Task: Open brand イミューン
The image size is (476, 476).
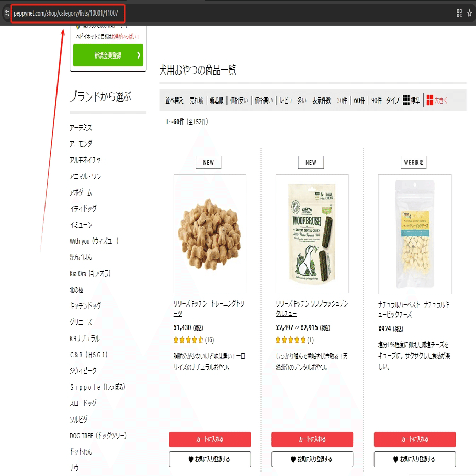Action: pos(81,225)
